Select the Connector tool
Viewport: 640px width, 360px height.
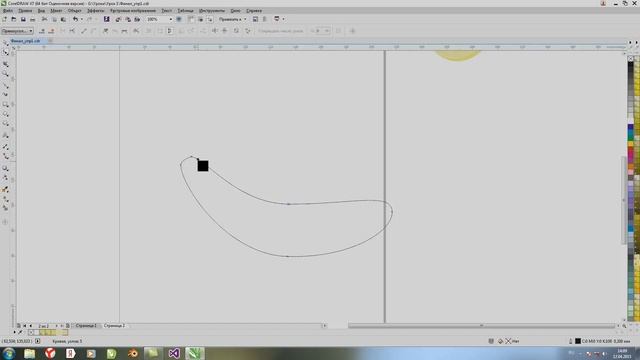tap(5, 156)
